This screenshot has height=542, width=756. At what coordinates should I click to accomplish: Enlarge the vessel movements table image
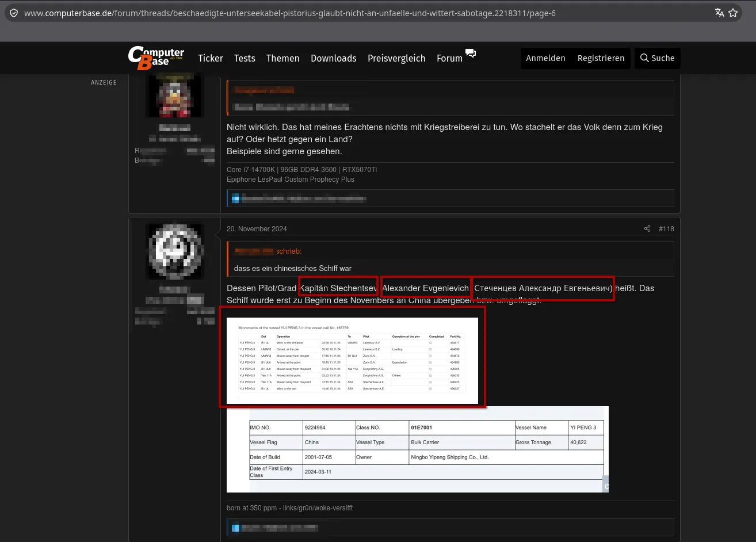click(x=352, y=361)
